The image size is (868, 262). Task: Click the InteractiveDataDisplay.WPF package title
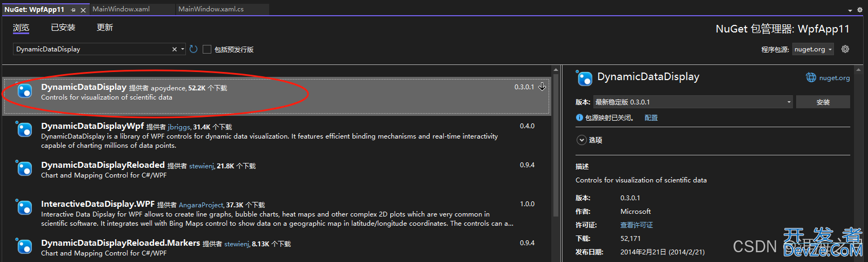tap(98, 204)
